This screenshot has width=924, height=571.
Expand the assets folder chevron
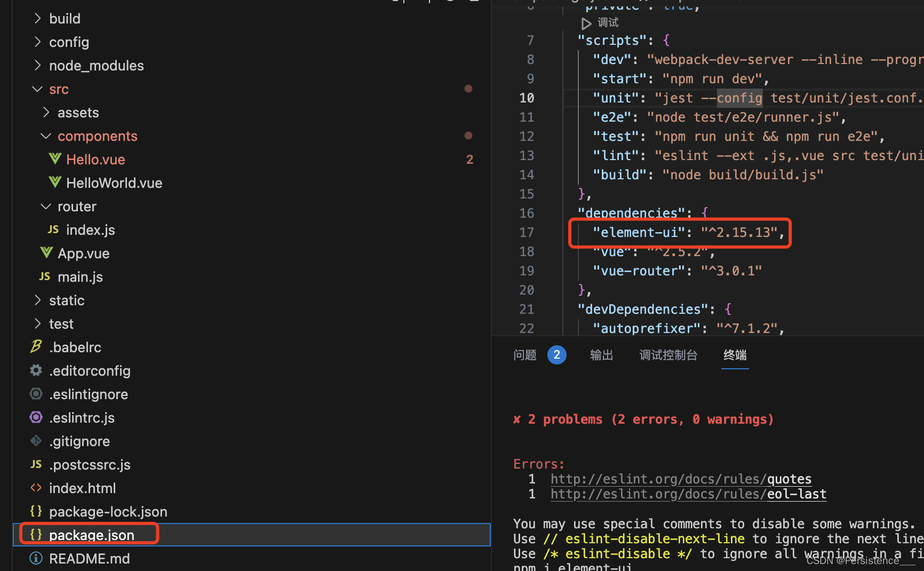(x=46, y=113)
